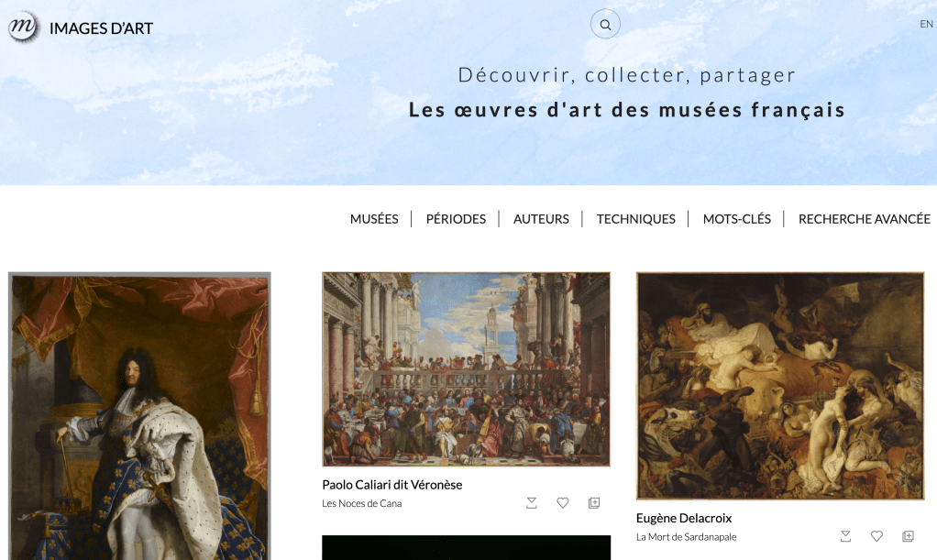Viewport: 937px width, 560px height.
Task: Open the La Mort de Sardanapale painting thumbnail
Action: pyautogui.click(x=780, y=386)
